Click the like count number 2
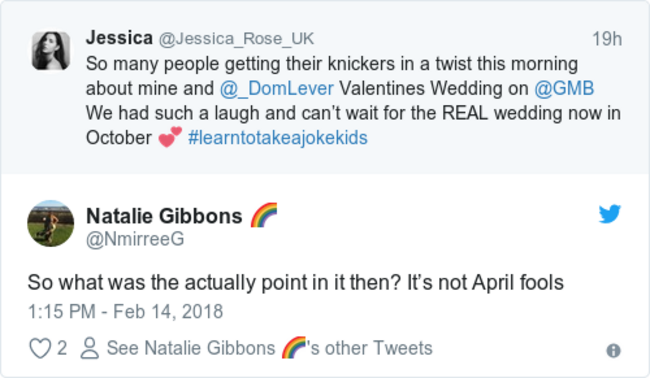The width and height of the screenshot is (650, 378). pyautogui.click(x=62, y=348)
